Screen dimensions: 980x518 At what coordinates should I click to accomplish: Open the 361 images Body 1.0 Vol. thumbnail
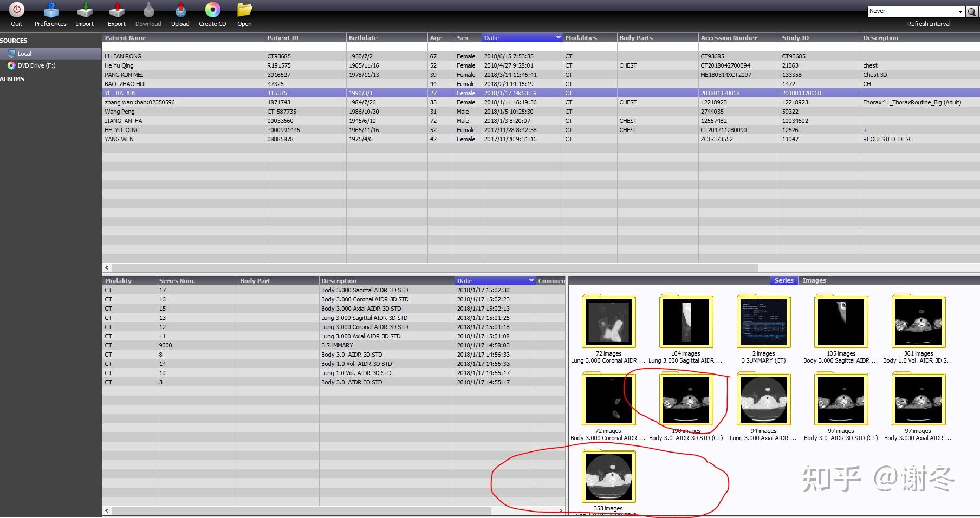[918, 322]
